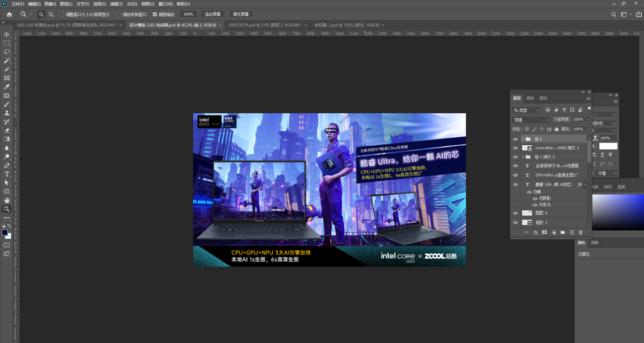Select the Eraser tool
Viewport: 644px width, 343px height.
pos(7,131)
